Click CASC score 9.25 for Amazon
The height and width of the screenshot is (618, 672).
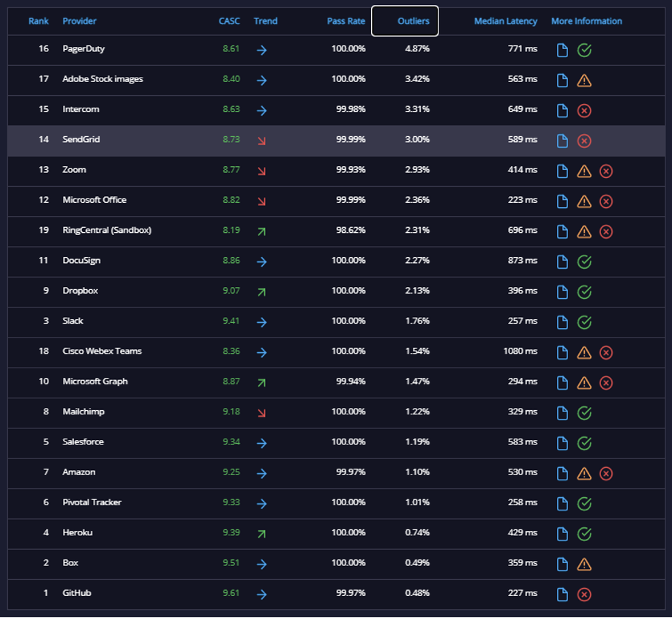pyautogui.click(x=231, y=472)
